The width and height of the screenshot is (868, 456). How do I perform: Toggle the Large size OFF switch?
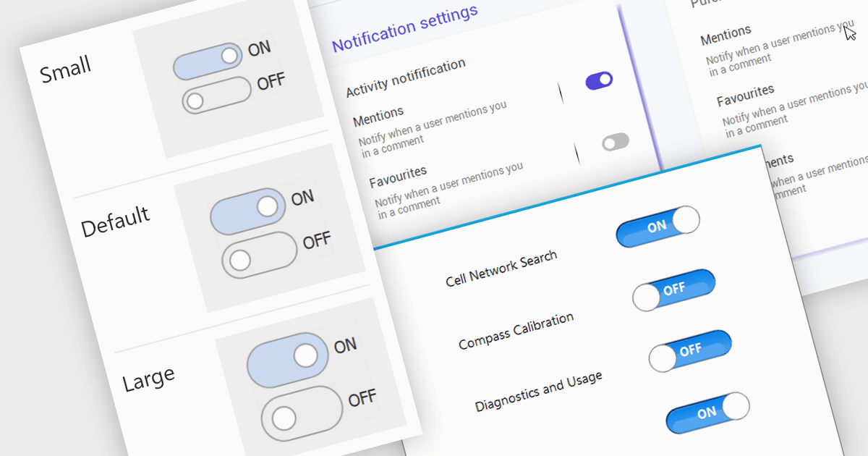tap(302, 413)
